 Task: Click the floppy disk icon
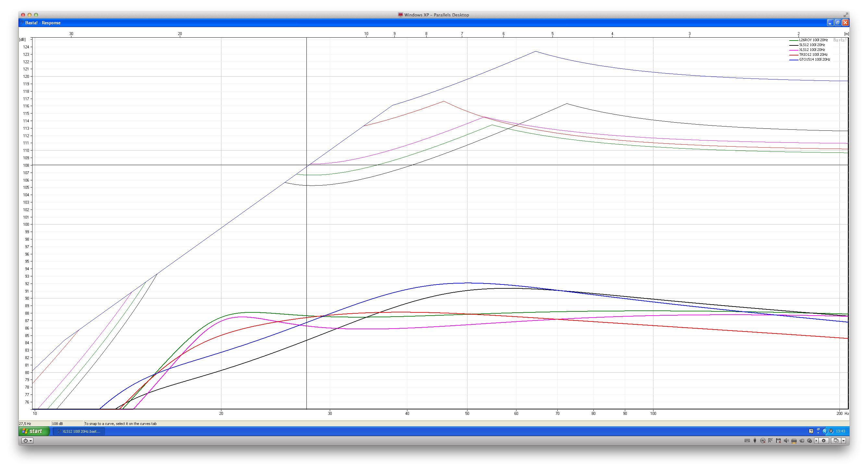[x=778, y=441]
